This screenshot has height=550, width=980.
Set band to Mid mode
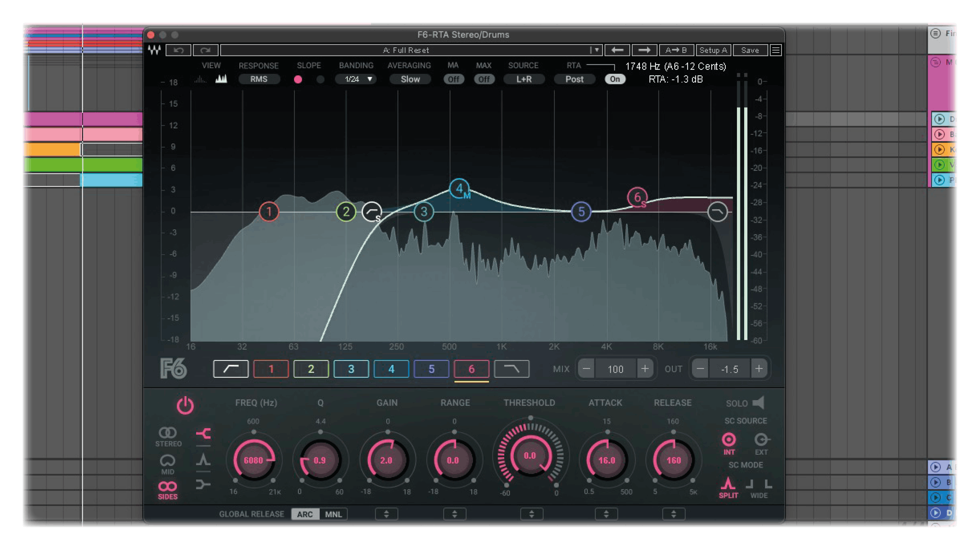(x=168, y=464)
